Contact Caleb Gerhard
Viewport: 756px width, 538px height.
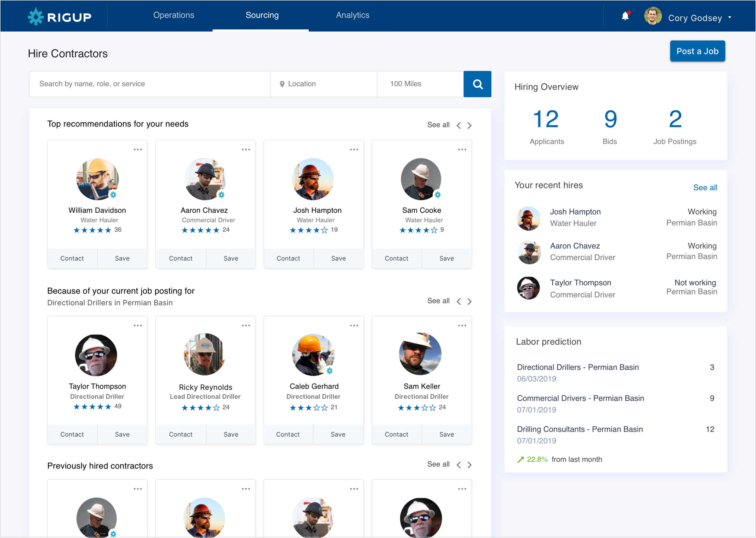click(288, 434)
